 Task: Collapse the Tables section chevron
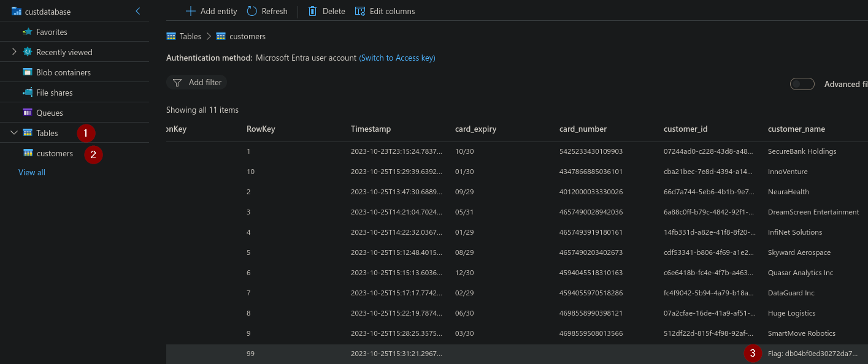[x=13, y=132]
